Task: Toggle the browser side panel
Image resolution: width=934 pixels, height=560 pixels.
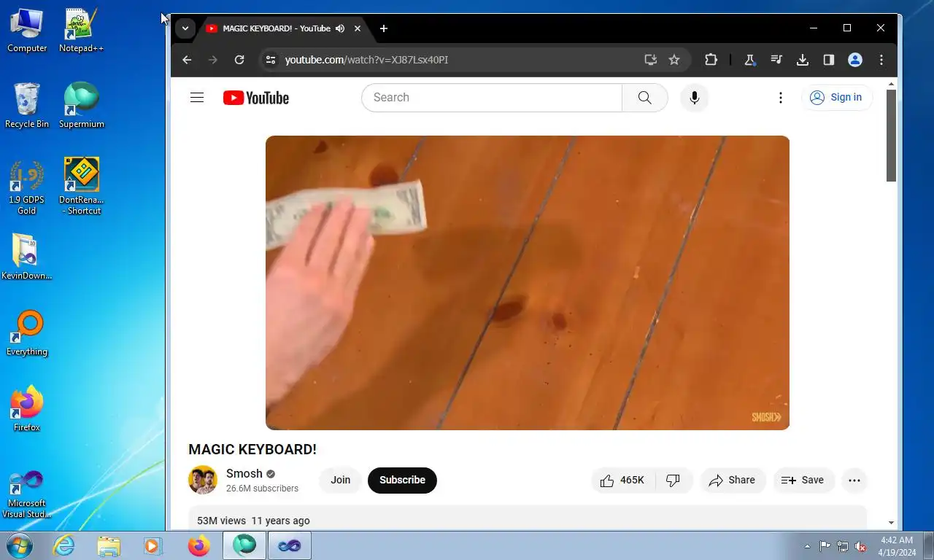Action: (829, 60)
